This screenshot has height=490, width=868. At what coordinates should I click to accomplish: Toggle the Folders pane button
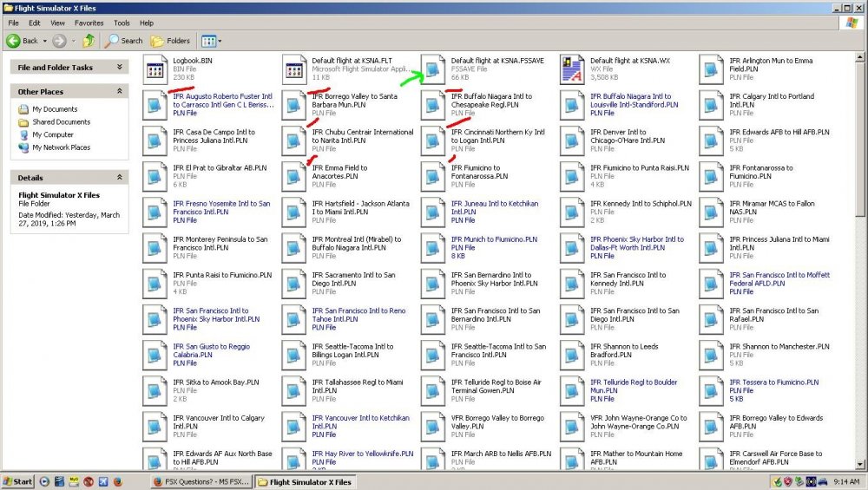click(170, 41)
